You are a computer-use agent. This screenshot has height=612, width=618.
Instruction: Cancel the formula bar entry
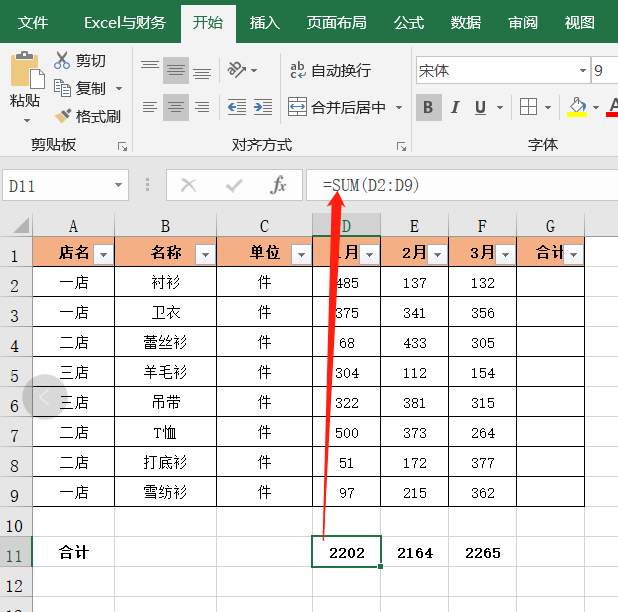coord(188,185)
